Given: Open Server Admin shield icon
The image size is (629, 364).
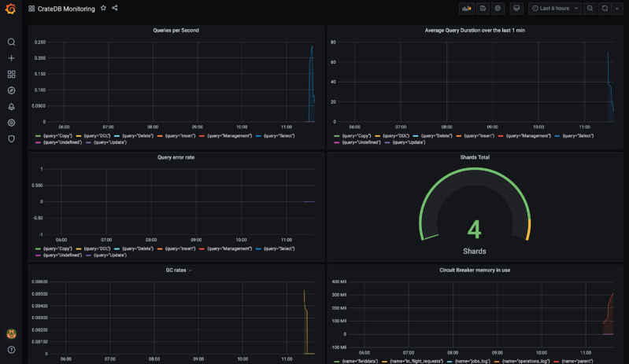Looking at the screenshot, I should 11,138.
